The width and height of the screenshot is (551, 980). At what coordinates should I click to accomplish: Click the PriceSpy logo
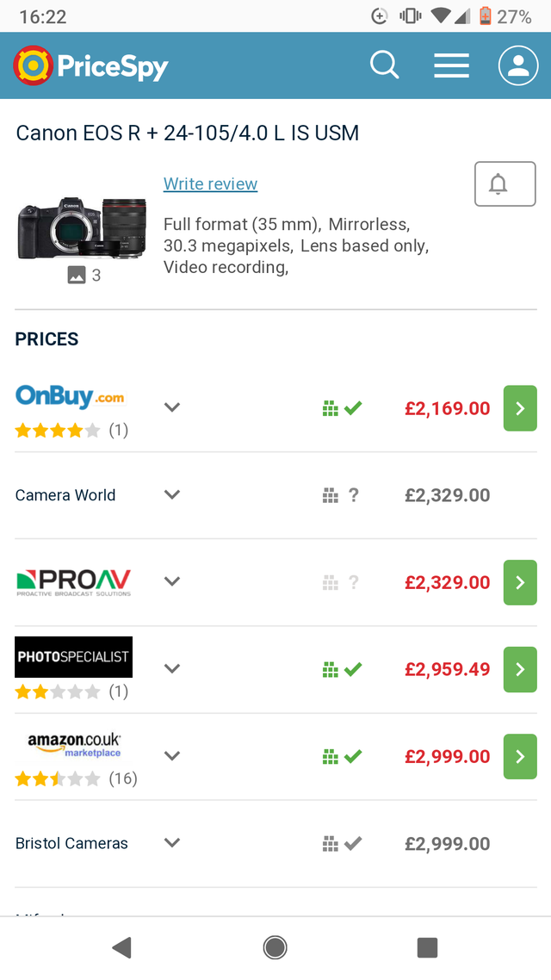[90, 65]
